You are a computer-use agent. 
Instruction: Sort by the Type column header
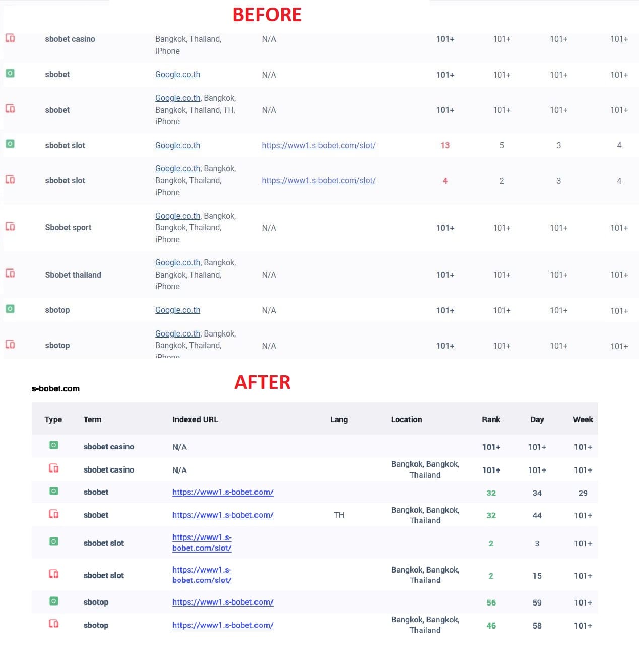tap(53, 420)
